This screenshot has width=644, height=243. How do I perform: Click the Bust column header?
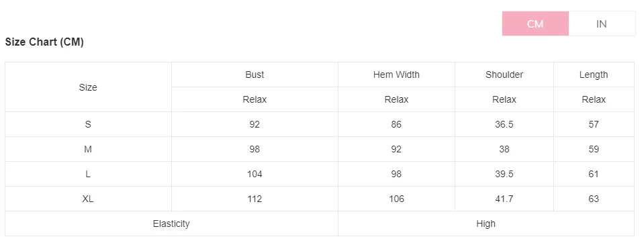click(x=255, y=75)
